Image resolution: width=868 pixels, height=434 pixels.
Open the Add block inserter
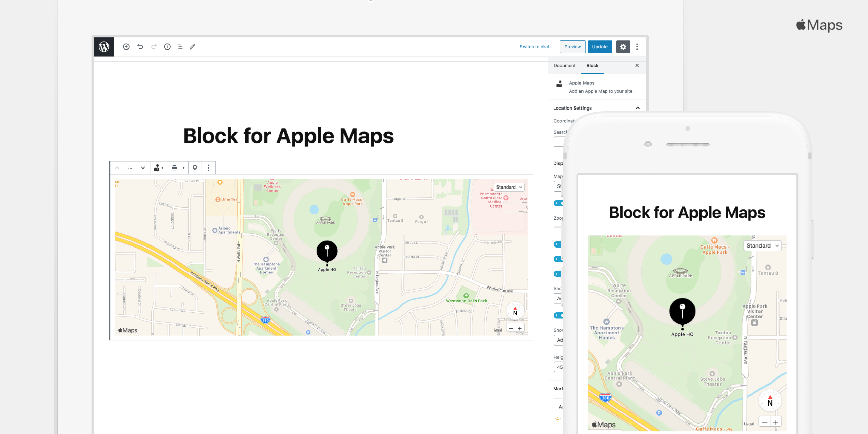pyautogui.click(x=126, y=47)
